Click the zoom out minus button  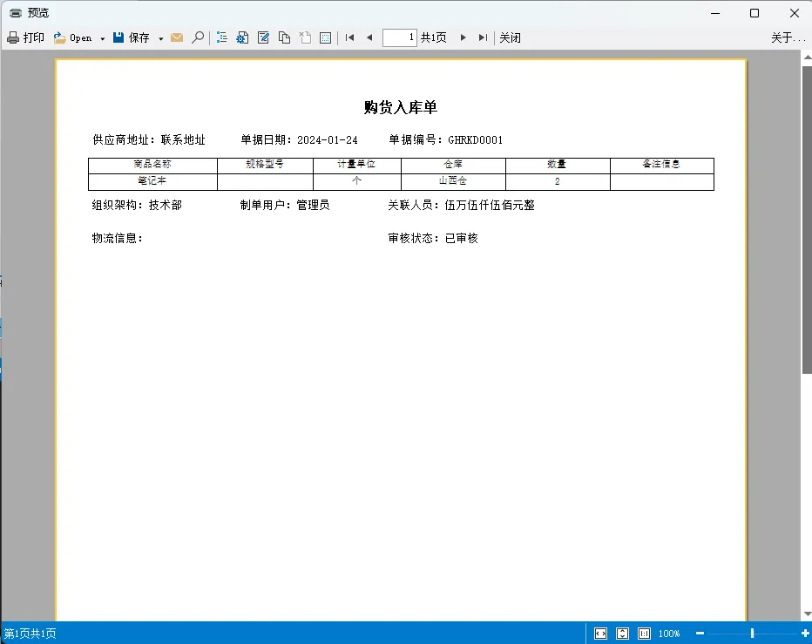[x=700, y=634]
